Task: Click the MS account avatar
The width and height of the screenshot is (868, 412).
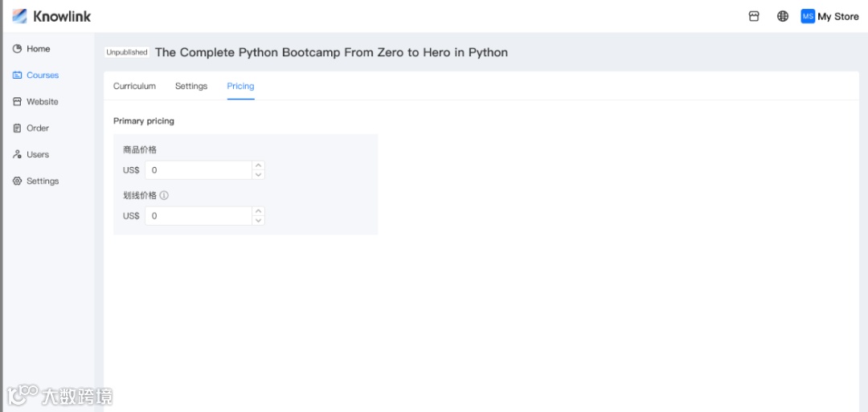Action: tap(808, 16)
